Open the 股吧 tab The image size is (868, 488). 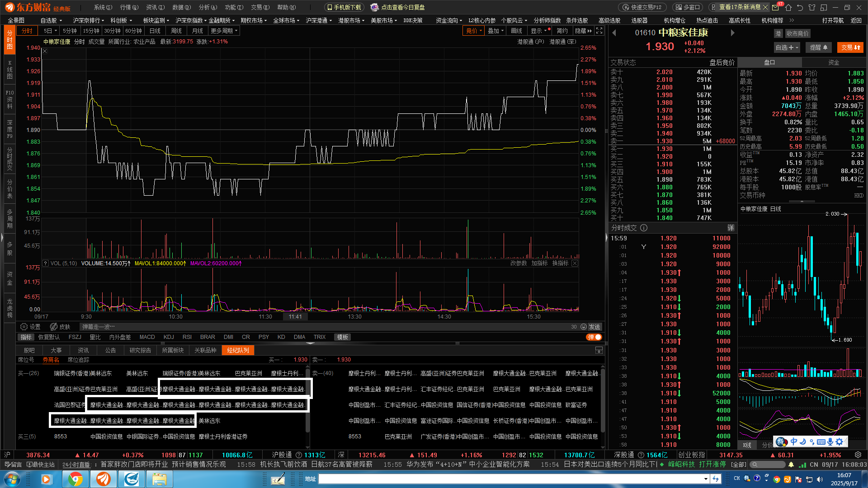coord(29,350)
